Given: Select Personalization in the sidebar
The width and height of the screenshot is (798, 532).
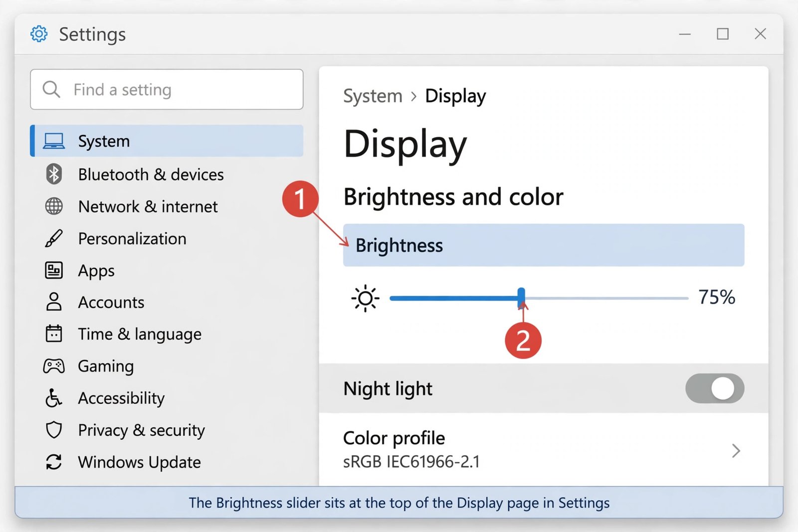Looking at the screenshot, I should [132, 238].
